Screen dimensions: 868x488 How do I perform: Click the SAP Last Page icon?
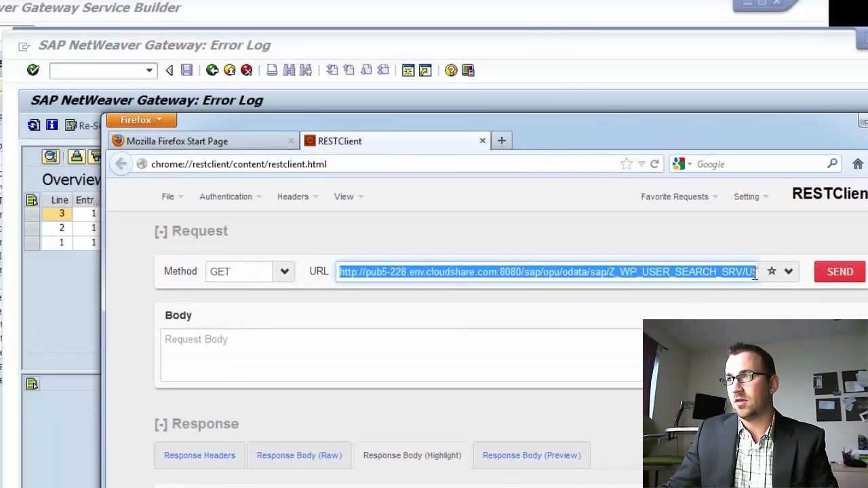pyautogui.click(x=383, y=70)
